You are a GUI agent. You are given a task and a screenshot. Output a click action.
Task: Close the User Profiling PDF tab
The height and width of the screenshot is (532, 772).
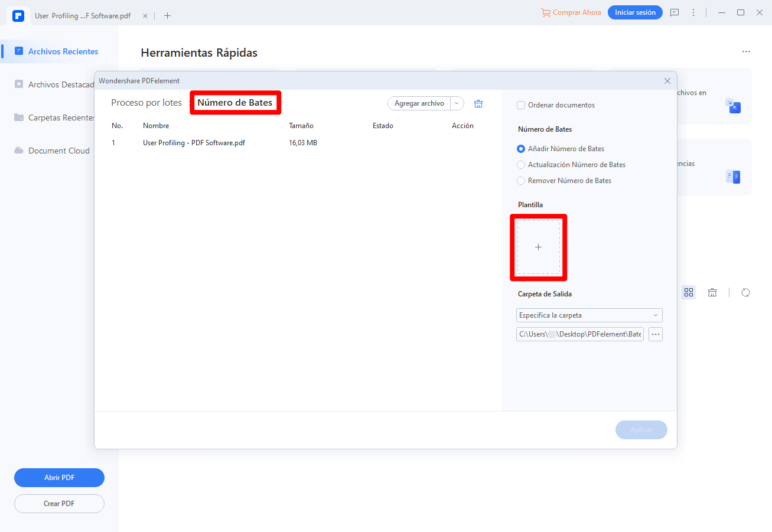click(145, 16)
